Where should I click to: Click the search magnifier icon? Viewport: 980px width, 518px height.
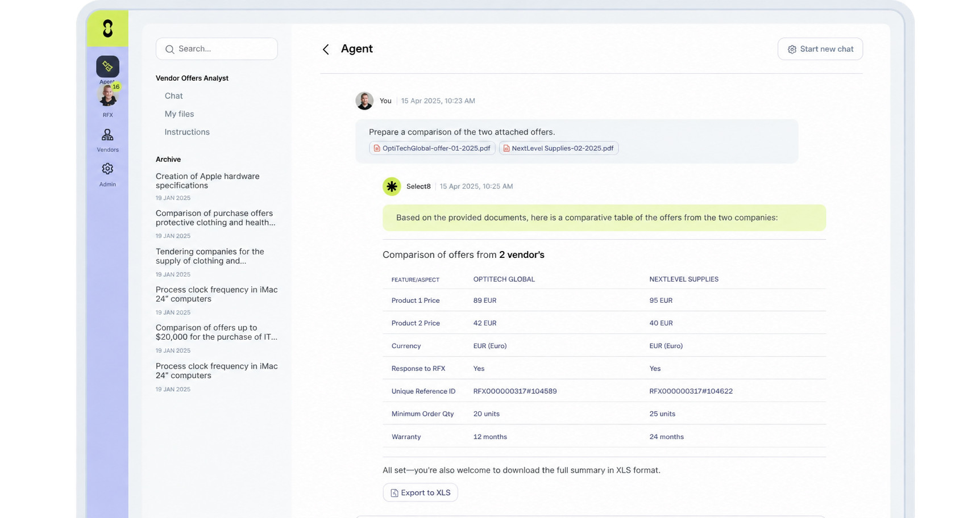click(169, 49)
